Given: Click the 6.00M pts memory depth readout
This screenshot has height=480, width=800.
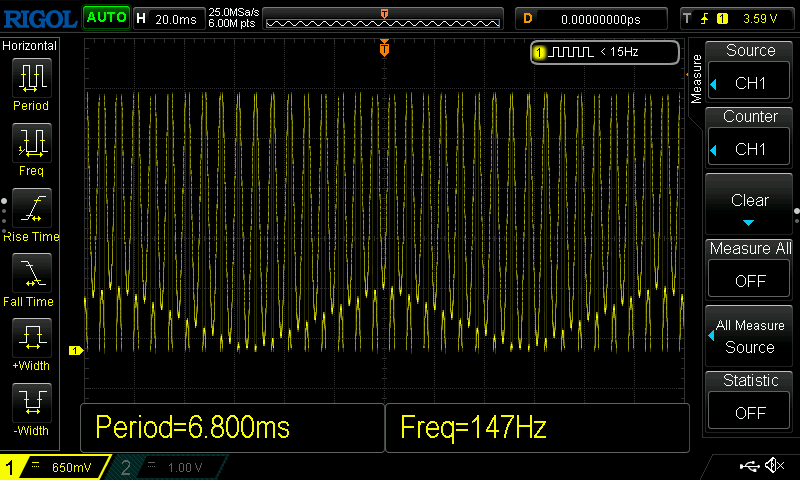Looking at the screenshot, I should coord(231,23).
